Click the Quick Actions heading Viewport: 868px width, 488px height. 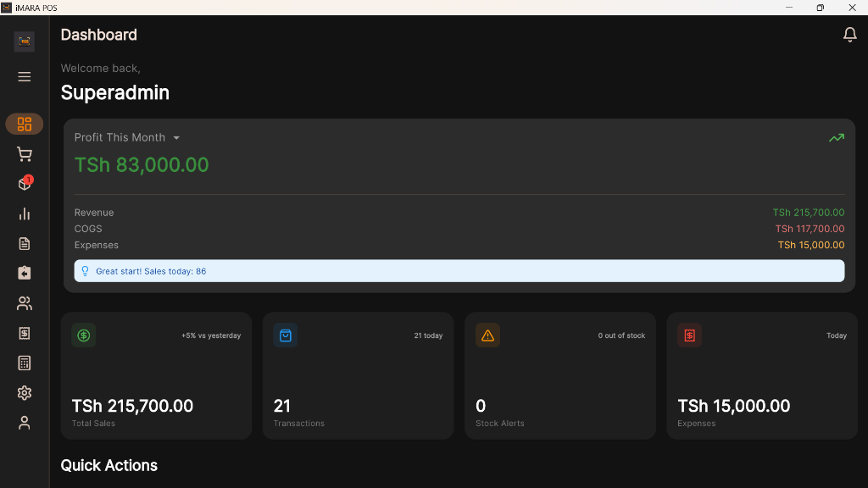109,465
